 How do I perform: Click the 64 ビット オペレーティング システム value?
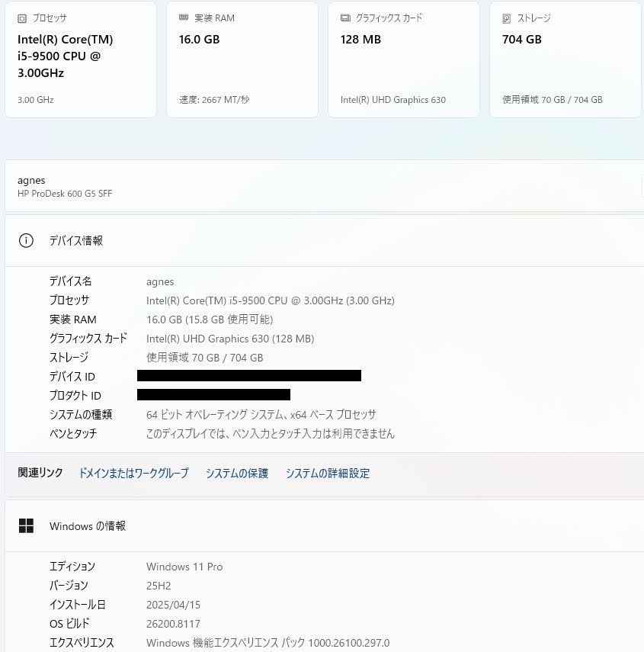261,415
